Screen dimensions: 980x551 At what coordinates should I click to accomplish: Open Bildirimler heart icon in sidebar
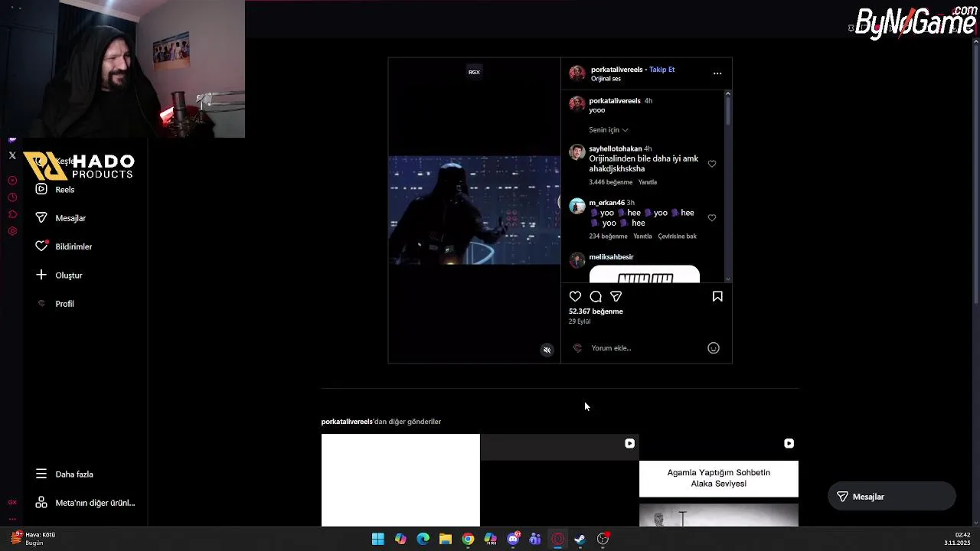(x=41, y=246)
